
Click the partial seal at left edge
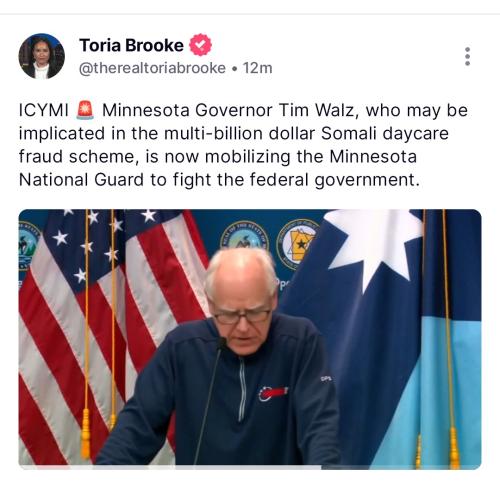pos(28,245)
